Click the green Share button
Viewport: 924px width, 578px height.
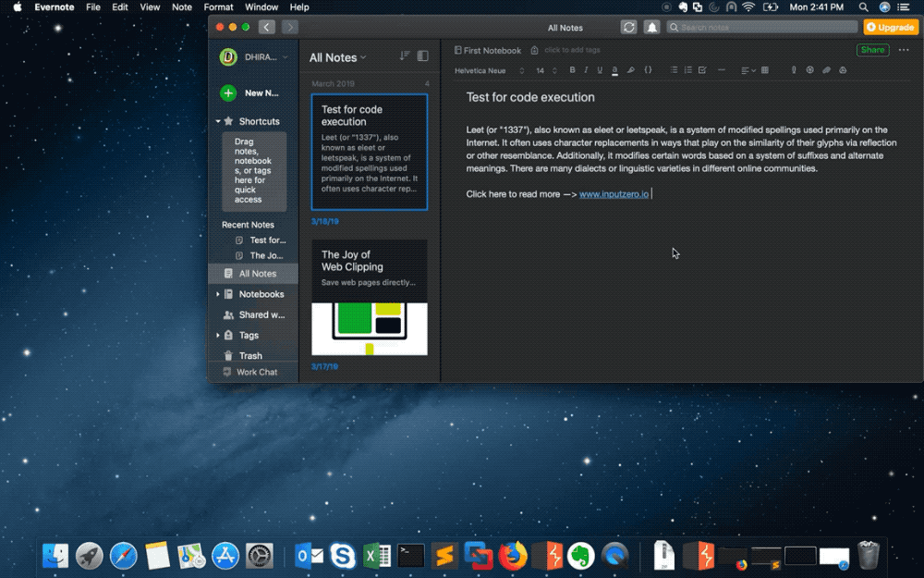872,50
